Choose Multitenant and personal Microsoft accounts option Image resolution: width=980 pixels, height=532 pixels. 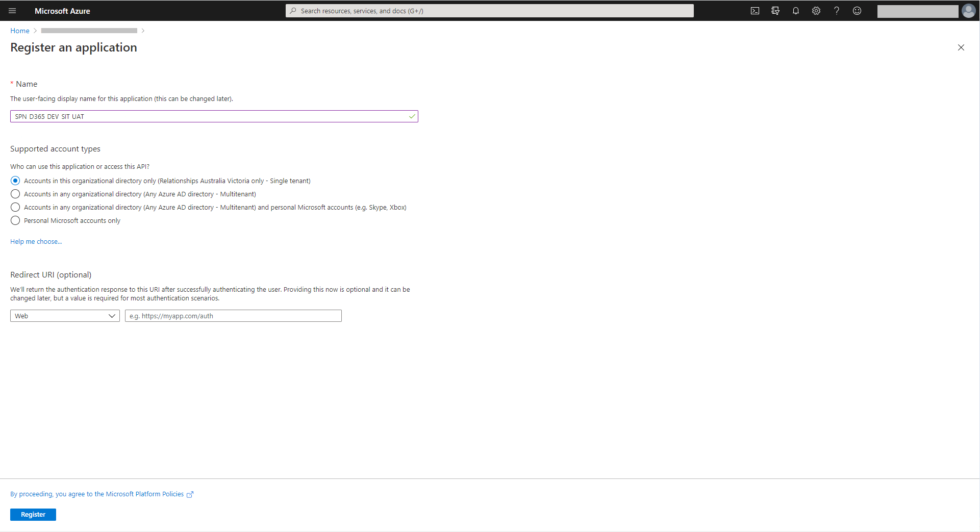[x=15, y=208]
